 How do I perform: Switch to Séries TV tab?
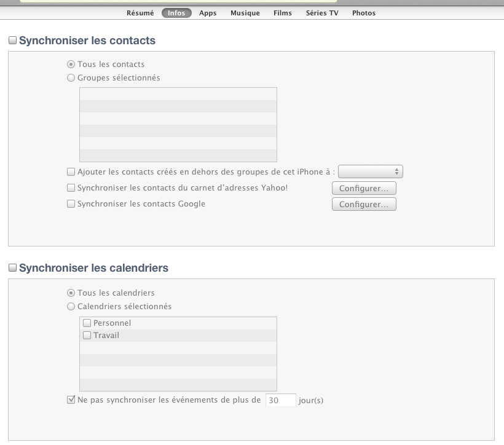322,13
